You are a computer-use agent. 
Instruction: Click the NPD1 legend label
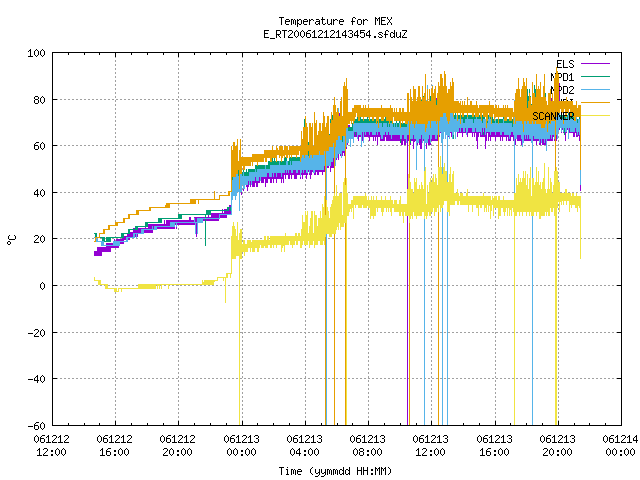562,77
